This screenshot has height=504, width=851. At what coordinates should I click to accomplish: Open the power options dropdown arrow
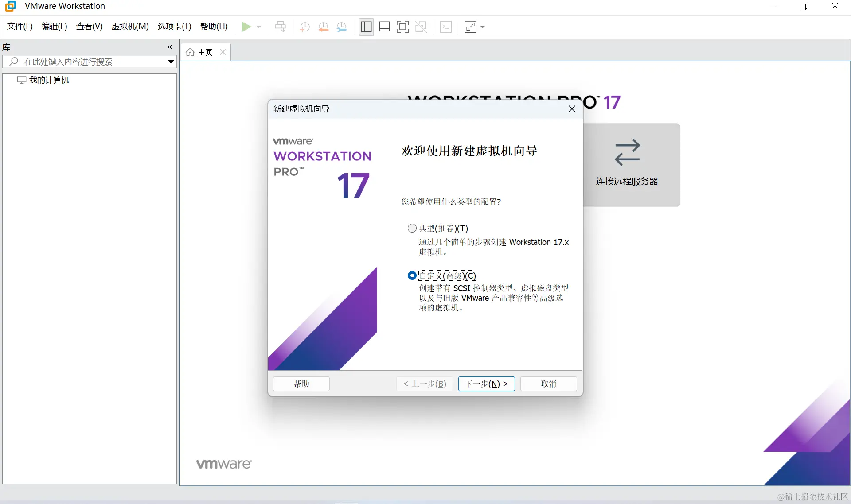click(x=259, y=27)
